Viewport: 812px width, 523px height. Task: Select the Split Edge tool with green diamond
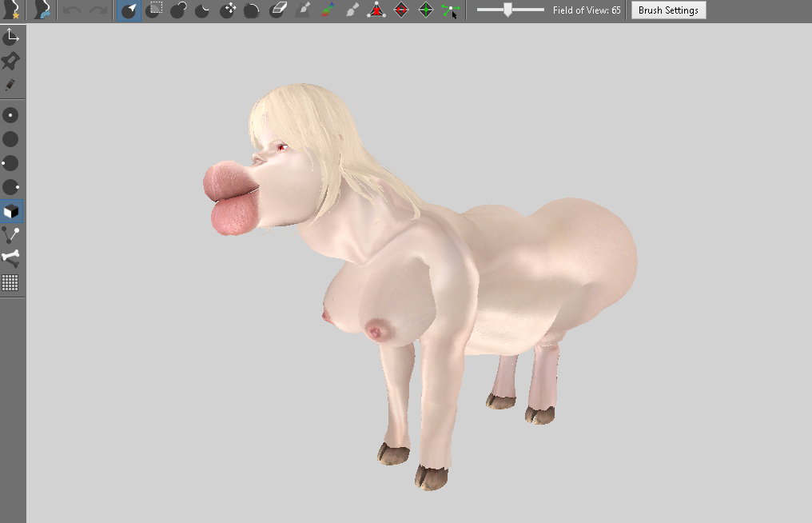[426, 10]
